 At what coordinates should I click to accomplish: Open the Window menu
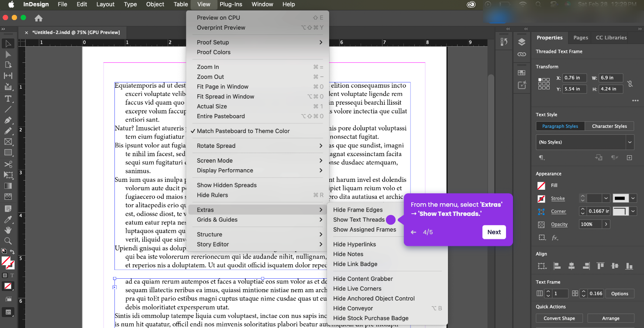click(262, 4)
